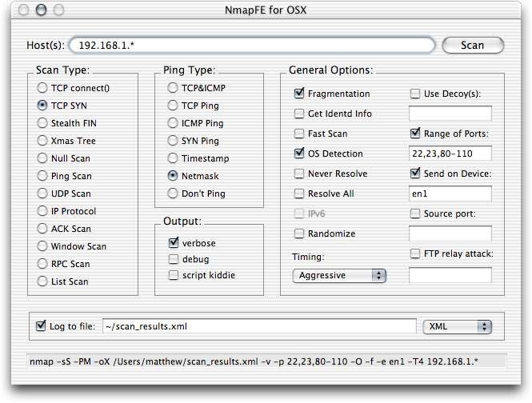Screen dimensions: 532x403
Task: Select TCP connect() scan type
Action: pyautogui.click(x=42, y=88)
